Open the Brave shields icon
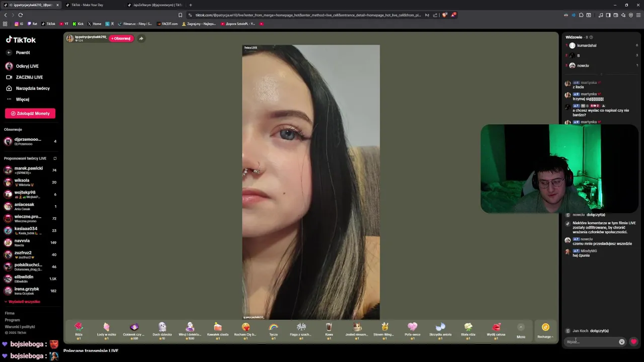The height and width of the screenshot is (362, 644). pyautogui.click(x=444, y=15)
